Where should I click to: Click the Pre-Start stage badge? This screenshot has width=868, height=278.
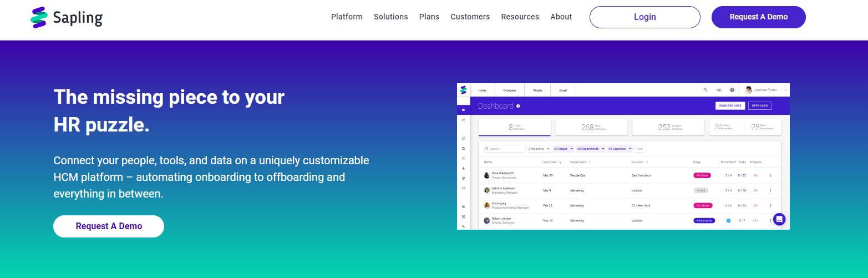tap(702, 175)
